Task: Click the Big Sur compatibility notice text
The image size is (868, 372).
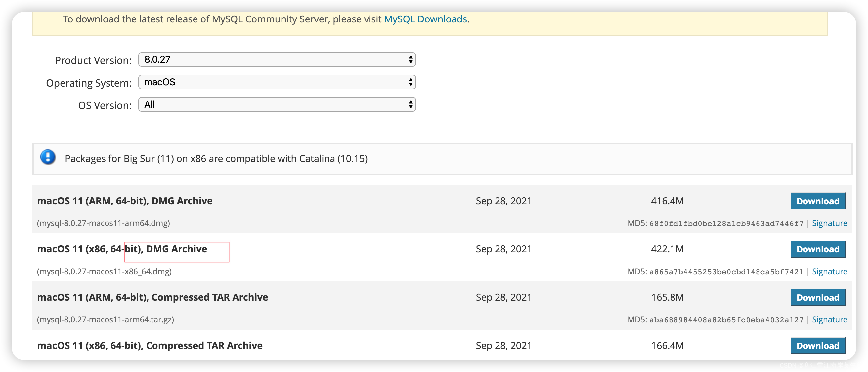Action: click(216, 159)
